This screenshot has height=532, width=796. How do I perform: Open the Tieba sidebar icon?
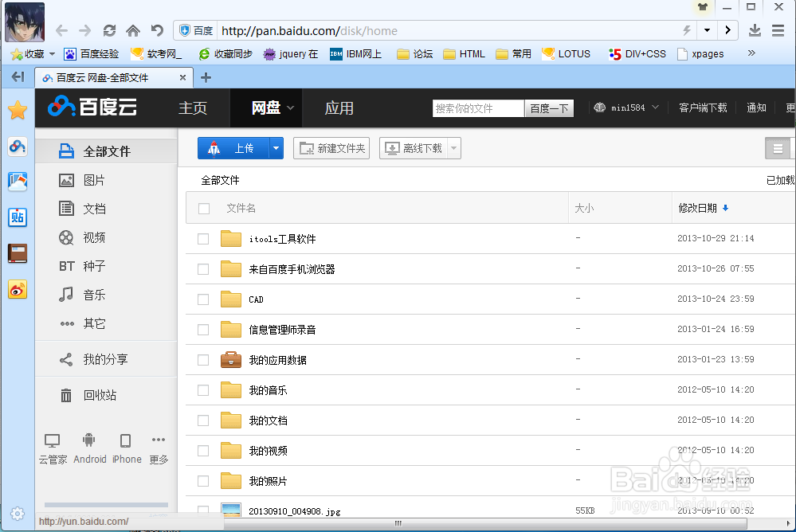pos(18,217)
